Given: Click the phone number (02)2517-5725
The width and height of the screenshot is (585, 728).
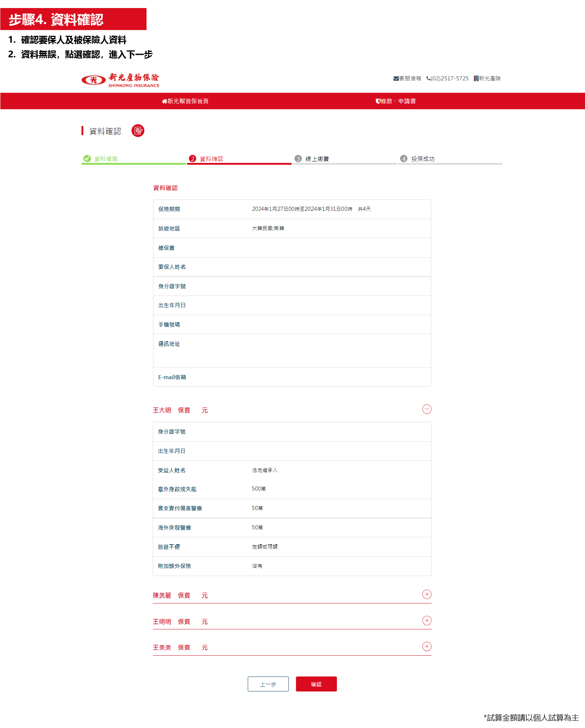Looking at the screenshot, I should coord(447,79).
